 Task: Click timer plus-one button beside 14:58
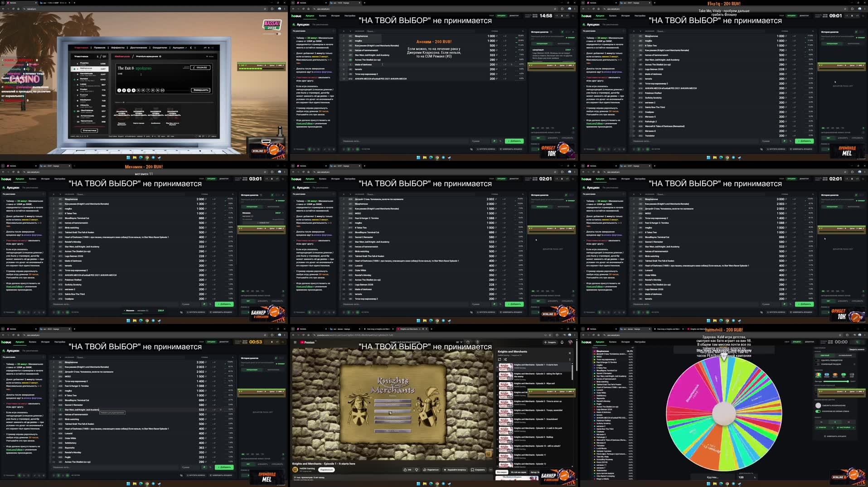pos(567,16)
